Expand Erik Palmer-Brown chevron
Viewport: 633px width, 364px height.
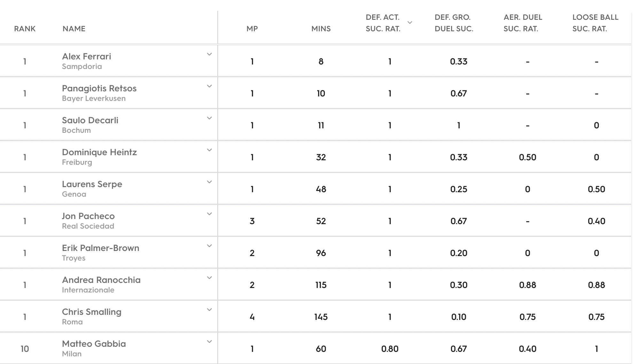(209, 246)
